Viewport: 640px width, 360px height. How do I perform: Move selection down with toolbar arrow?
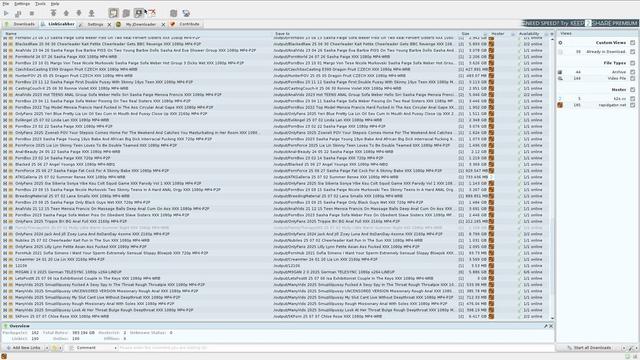(x=79, y=13)
